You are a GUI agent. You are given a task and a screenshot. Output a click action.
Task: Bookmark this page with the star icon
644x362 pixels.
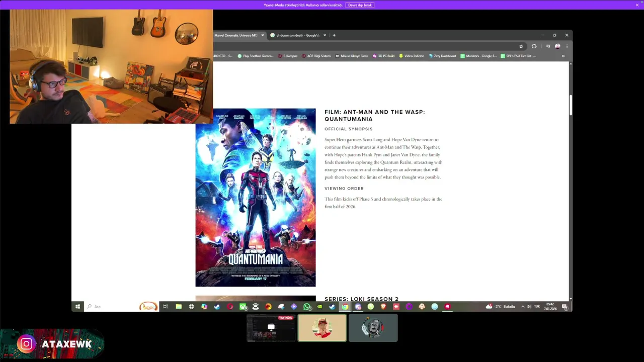521,46
